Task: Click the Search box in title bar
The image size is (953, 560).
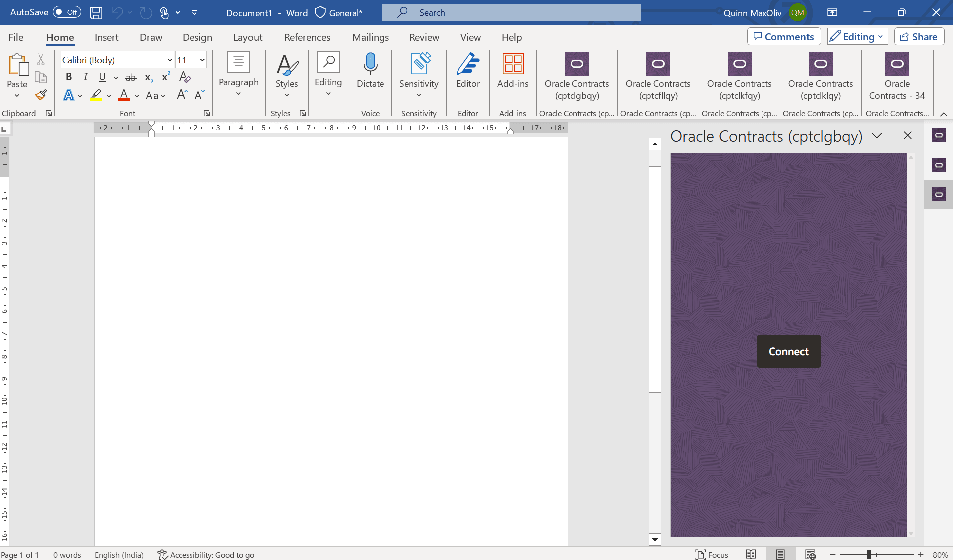Action: (x=512, y=13)
